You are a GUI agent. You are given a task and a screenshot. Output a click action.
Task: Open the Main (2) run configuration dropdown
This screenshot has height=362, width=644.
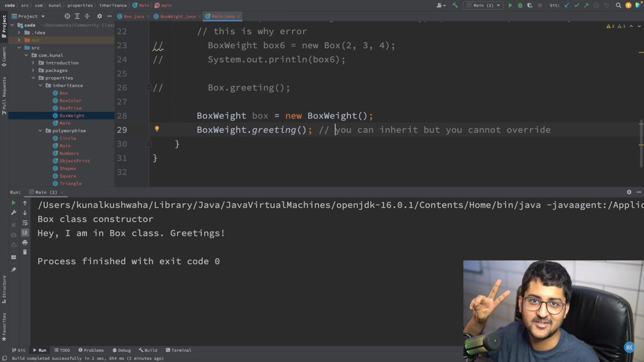[x=483, y=5]
